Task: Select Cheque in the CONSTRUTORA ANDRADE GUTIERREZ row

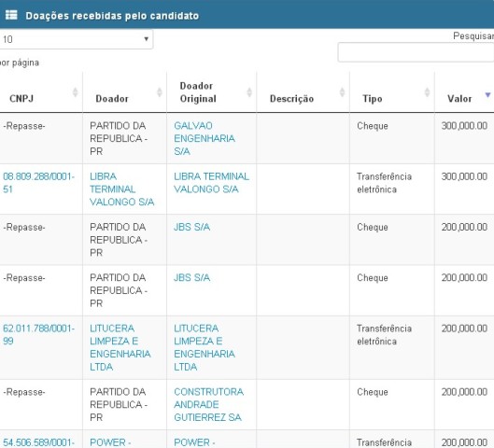Action: 373,392
